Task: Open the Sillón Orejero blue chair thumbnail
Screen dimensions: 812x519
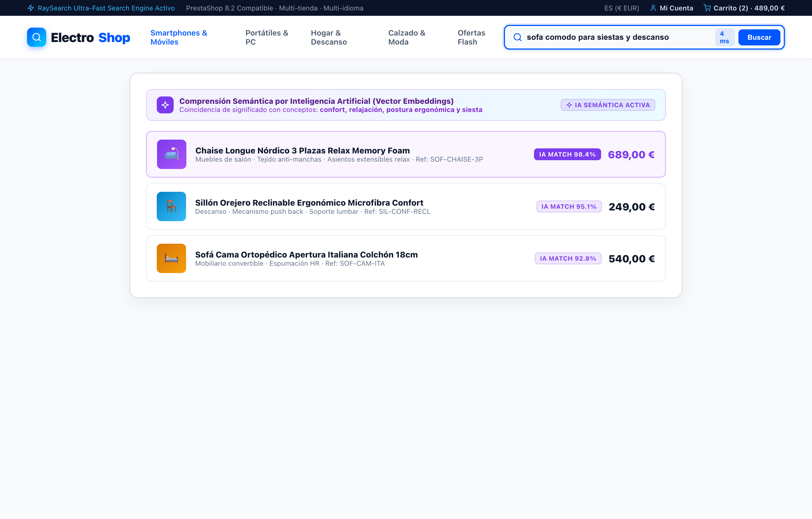Action: tap(171, 206)
